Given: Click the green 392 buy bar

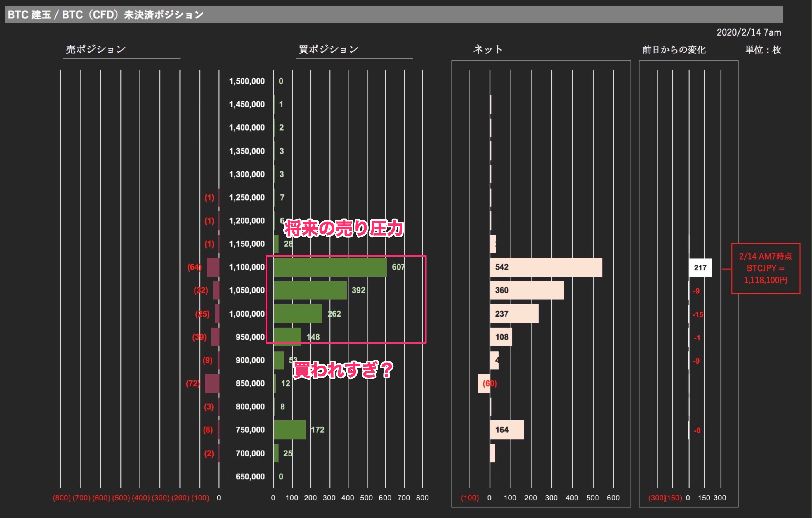Looking at the screenshot, I should pos(310,290).
